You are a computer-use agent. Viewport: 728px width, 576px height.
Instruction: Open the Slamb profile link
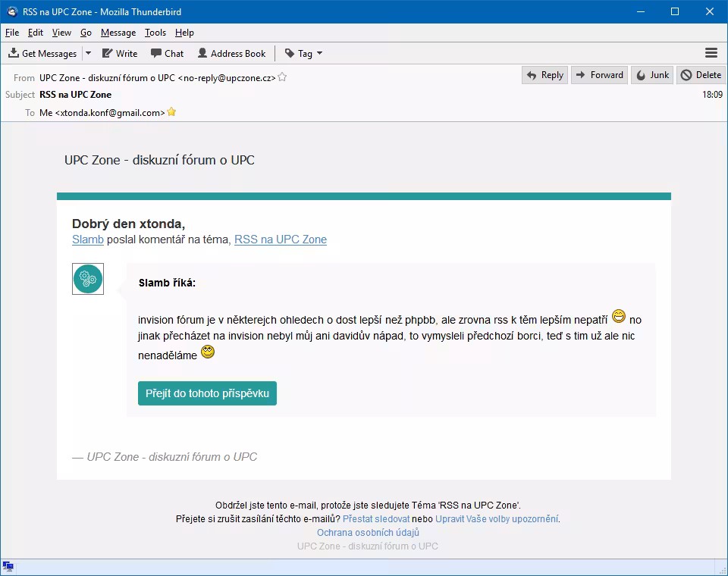tap(88, 239)
